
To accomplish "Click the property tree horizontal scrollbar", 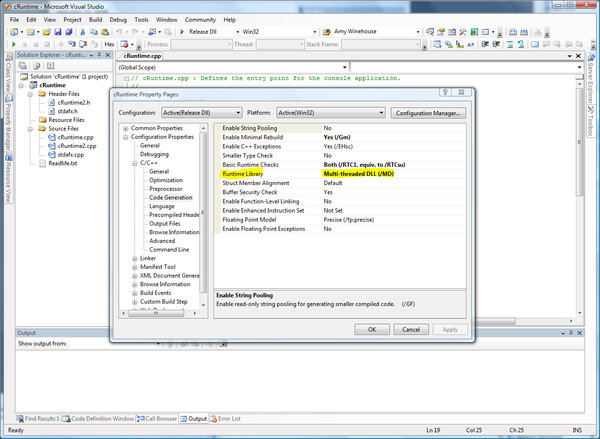I will pos(158,313).
